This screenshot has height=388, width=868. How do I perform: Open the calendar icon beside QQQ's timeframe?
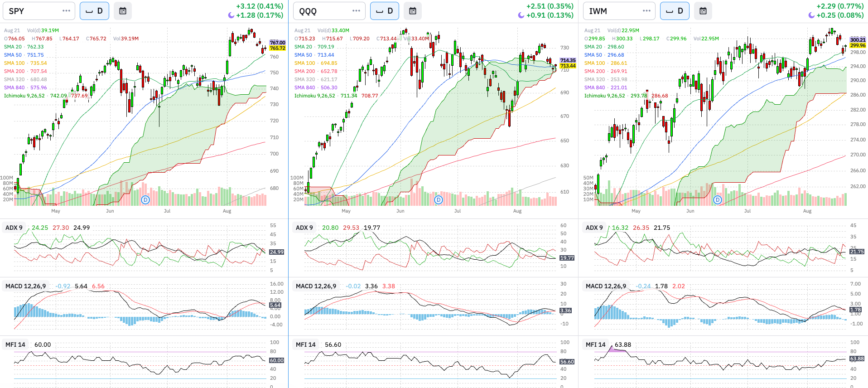(x=413, y=11)
